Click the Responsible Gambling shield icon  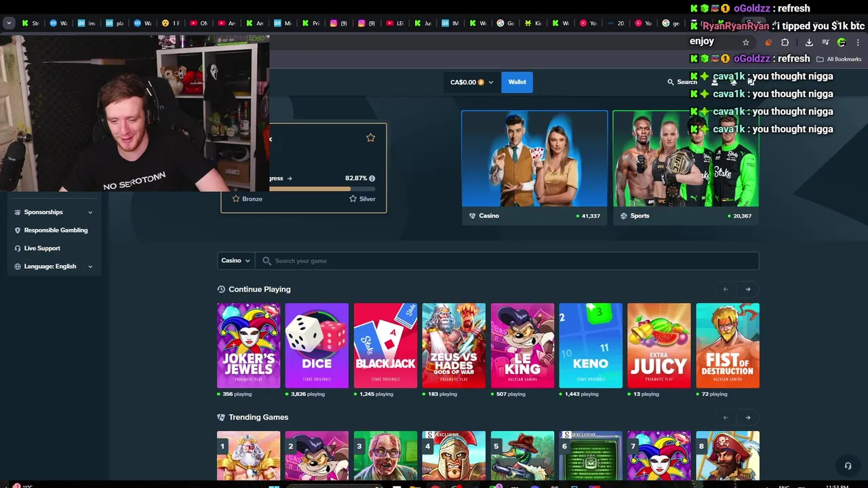[x=18, y=230]
